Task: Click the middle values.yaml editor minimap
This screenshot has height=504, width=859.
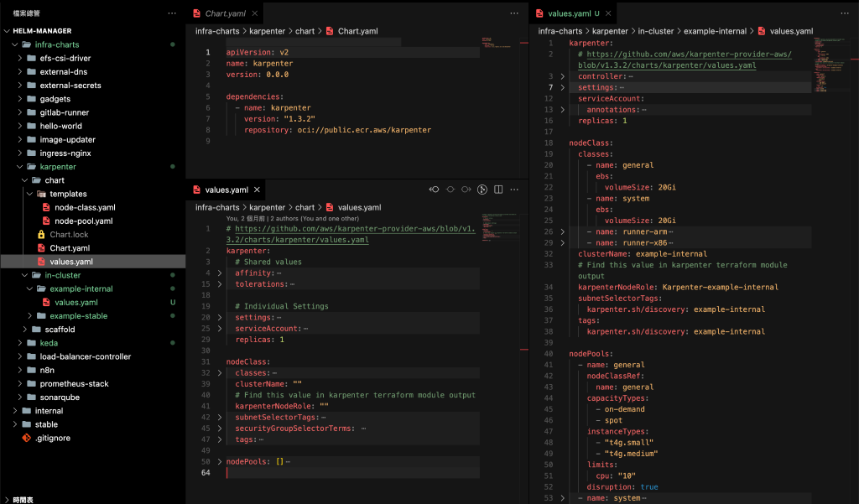Action: (x=500, y=227)
